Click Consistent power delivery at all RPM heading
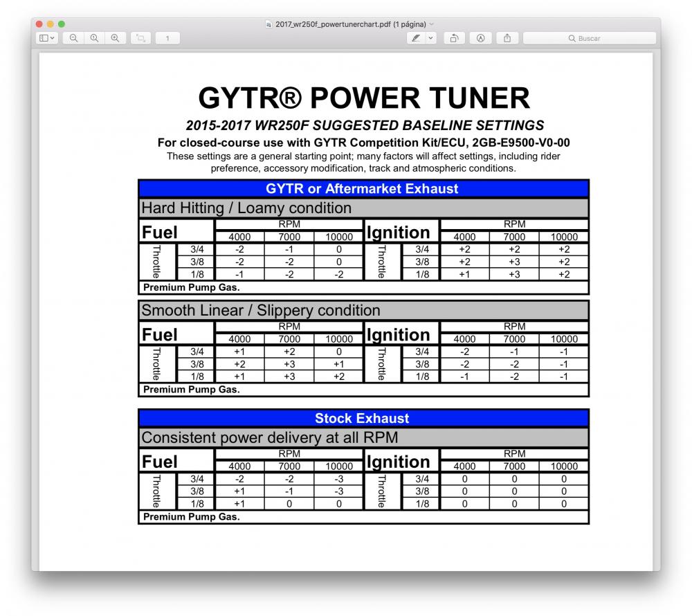This screenshot has height=616, width=692. point(270,437)
